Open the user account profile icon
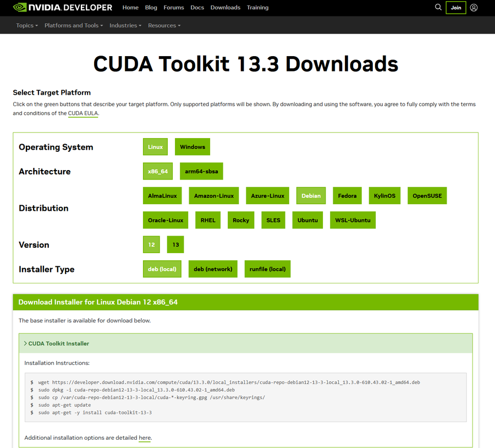 (474, 8)
